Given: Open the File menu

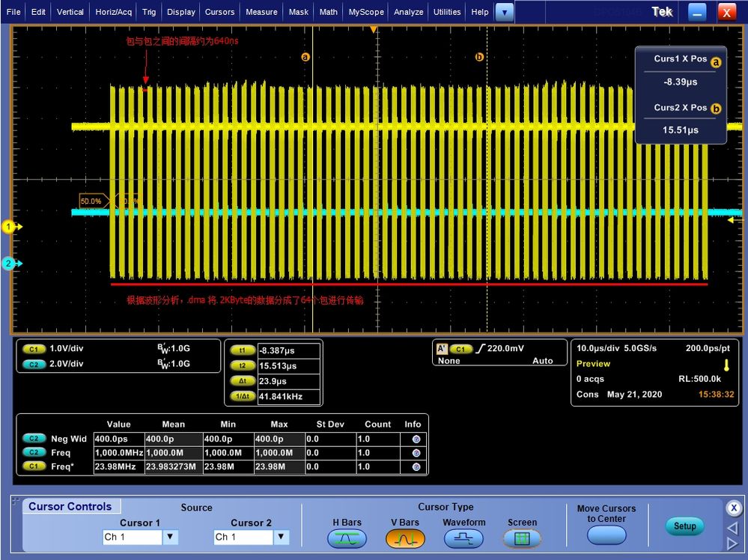Looking at the screenshot, I should pos(13,12).
